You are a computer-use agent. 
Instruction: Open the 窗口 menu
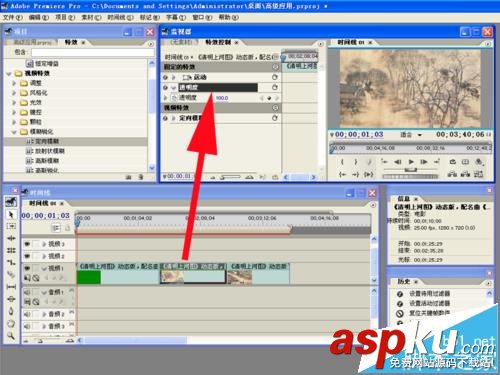coord(202,17)
